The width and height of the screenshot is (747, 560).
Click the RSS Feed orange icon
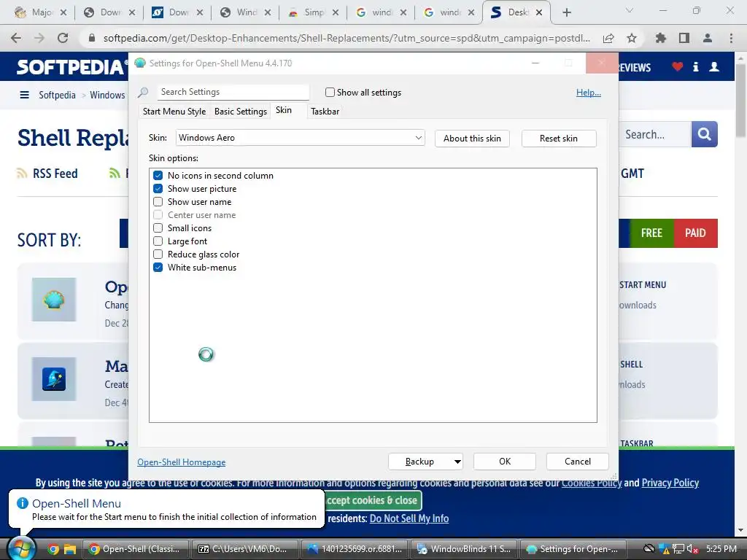[22, 174]
